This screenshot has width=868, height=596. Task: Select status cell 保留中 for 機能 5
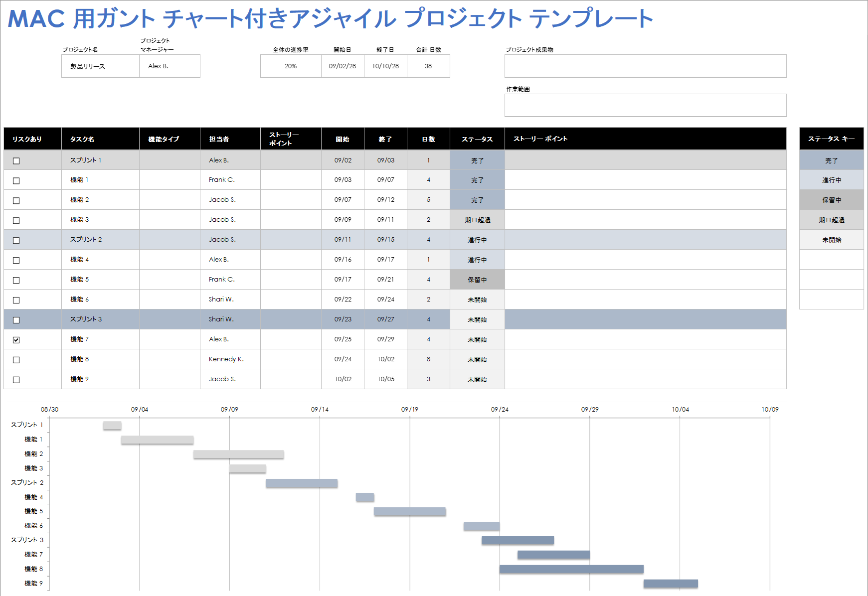(x=477, y=280)
